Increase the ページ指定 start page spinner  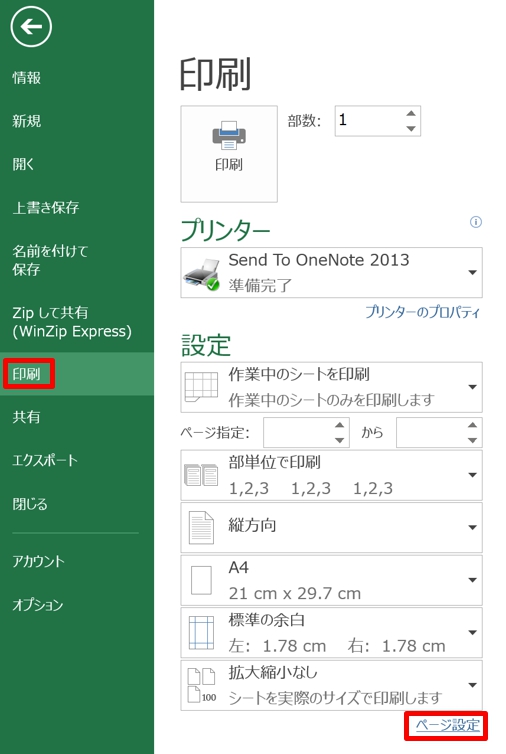[340, 425]
